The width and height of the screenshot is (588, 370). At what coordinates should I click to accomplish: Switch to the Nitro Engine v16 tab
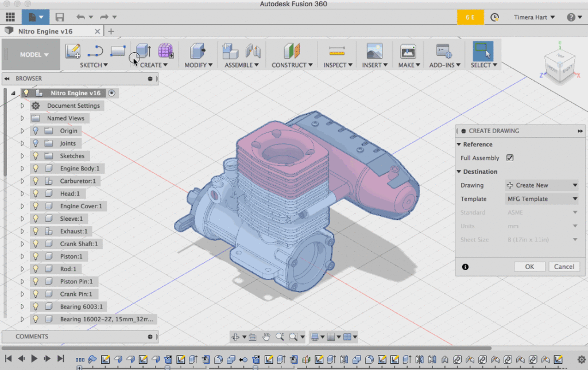point(46,31)
